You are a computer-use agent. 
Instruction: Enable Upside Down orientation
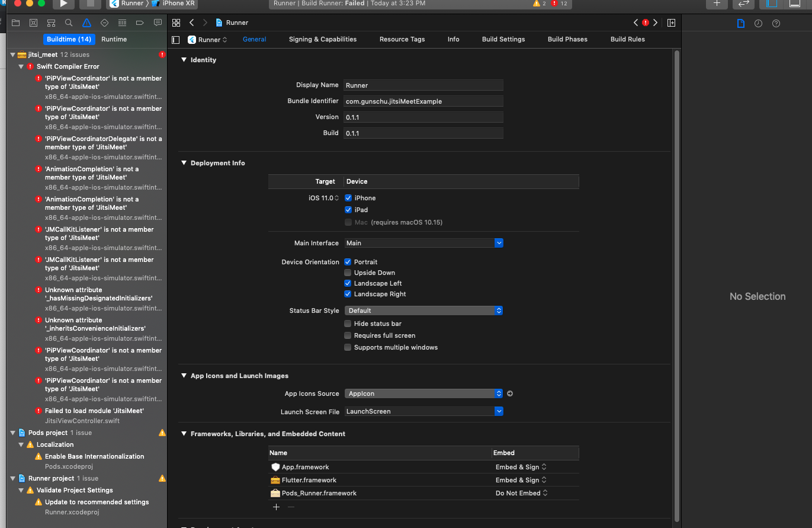[348, 273]
